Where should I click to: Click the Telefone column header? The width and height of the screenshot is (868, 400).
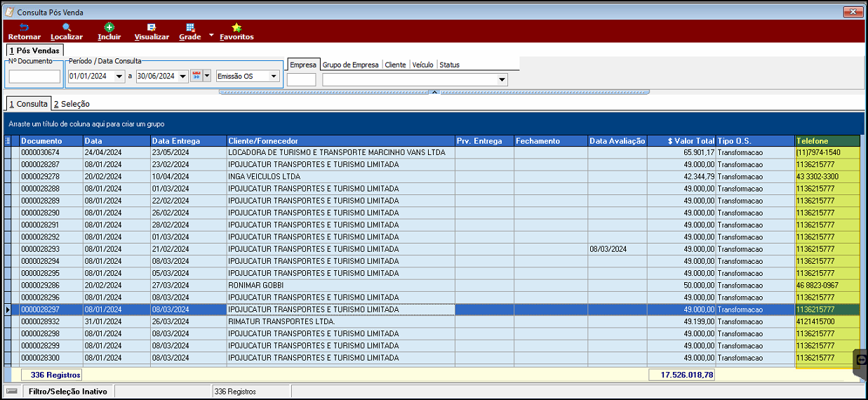[827, 141]
